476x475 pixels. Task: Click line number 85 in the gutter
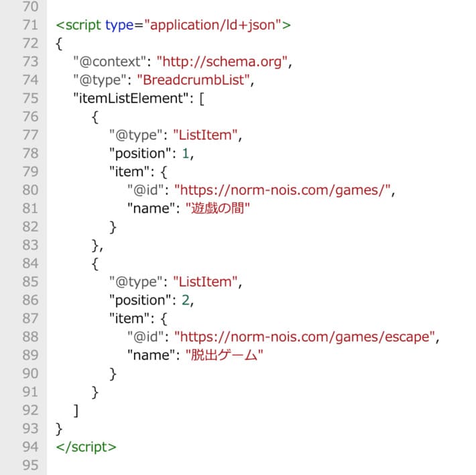pyautogui.click(x=30, y=282)
